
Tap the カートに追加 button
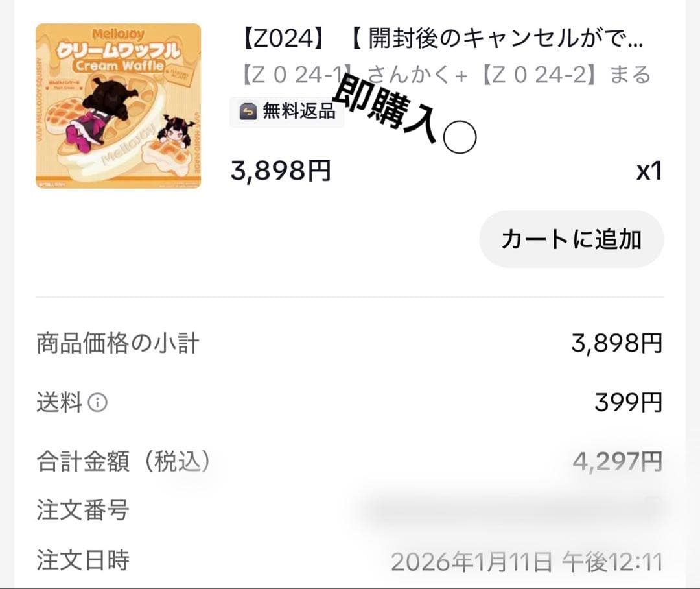(x=570, y=239)
